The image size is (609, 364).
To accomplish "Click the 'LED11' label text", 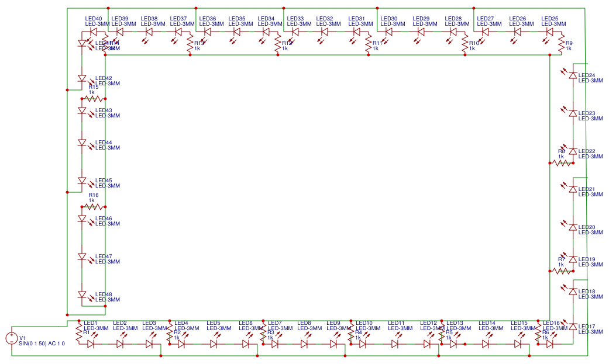I will pyautogui.click(x=396, y=323).
